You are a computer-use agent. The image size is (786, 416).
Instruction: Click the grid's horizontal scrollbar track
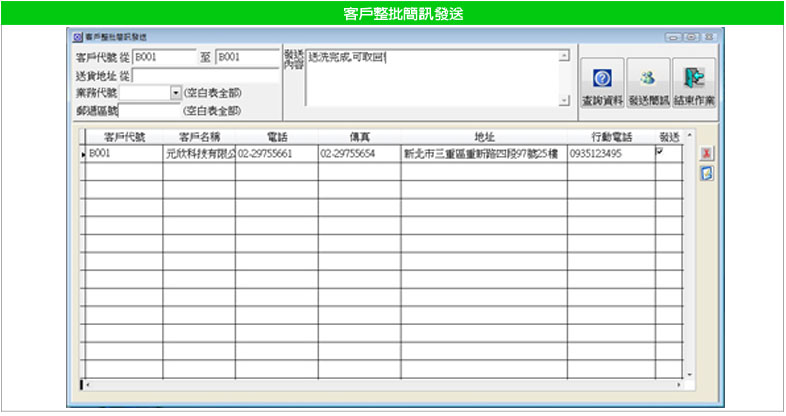[x=380, y=384]
